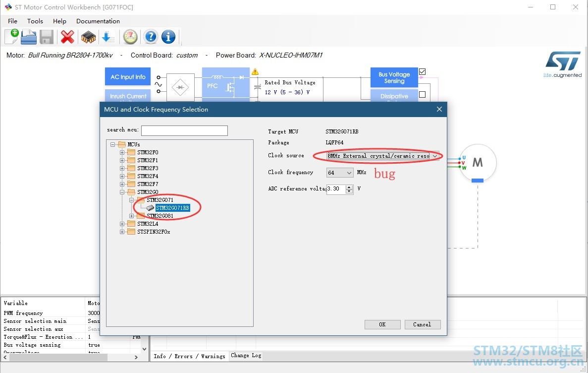Expand the STM32L4 folder
Viewport: 588px width, 373px height.
[122, 224]
